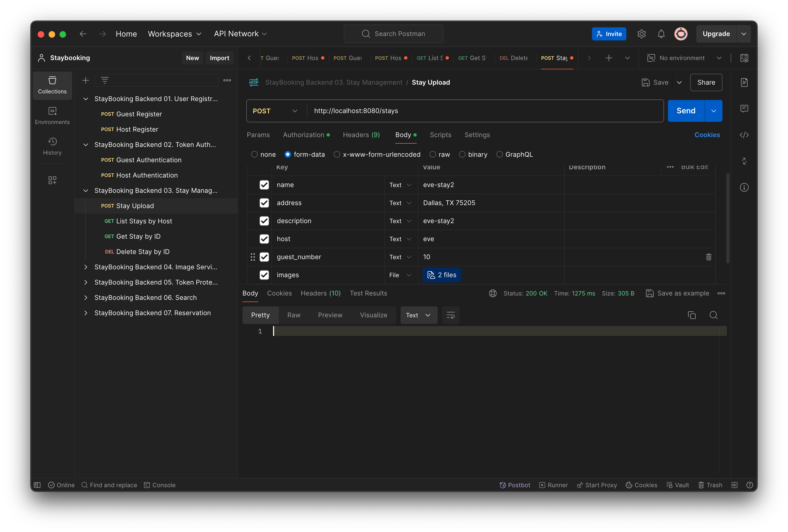The image size is (788, 532).
Task: Open the POST method dropdown
Action: coord(275,111)
